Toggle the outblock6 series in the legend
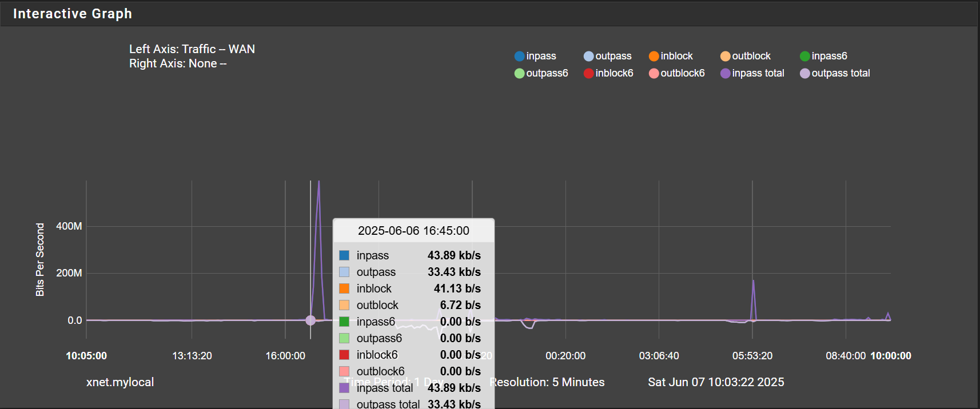This screenshot has height=409, width=980. (x=677, y=73)
